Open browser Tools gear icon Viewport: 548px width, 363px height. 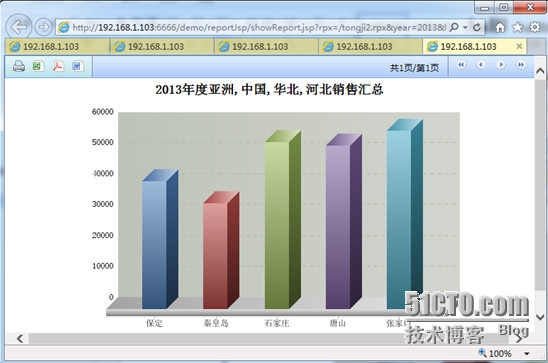tap(535, 27)
